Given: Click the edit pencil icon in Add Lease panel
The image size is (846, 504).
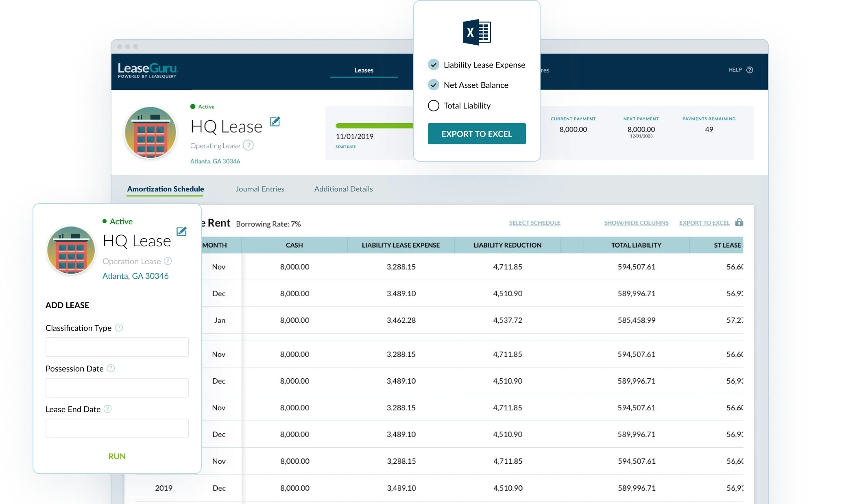Looking at the screenshot, I should click(x=181, y=231).
